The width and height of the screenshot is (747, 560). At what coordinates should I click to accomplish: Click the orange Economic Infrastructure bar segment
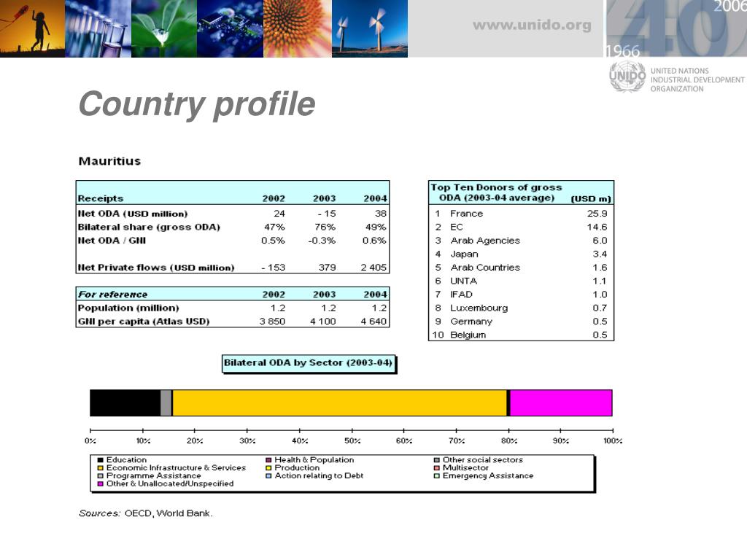[339, 402]
